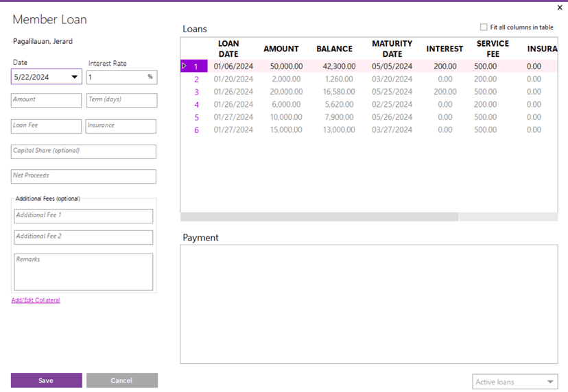Close the Member Loan dialog
The height and width of the screenshot is (392, 568).
[x=560, y=8]
